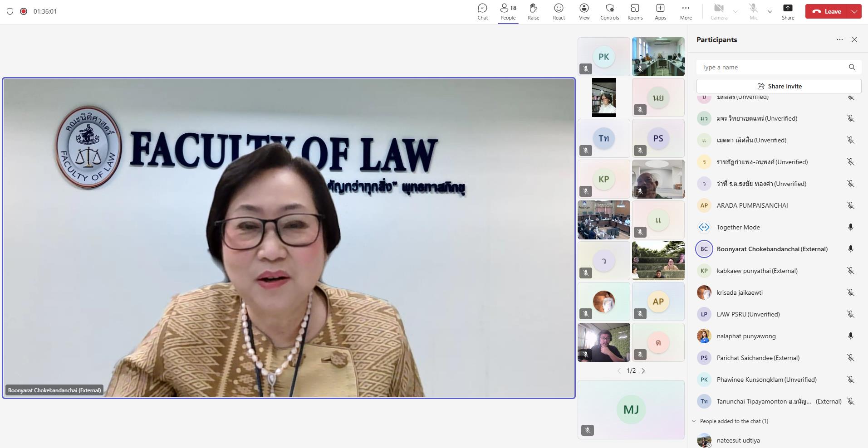Click the Type a name search field
The image size is (868, 448).
pos(779,67)
